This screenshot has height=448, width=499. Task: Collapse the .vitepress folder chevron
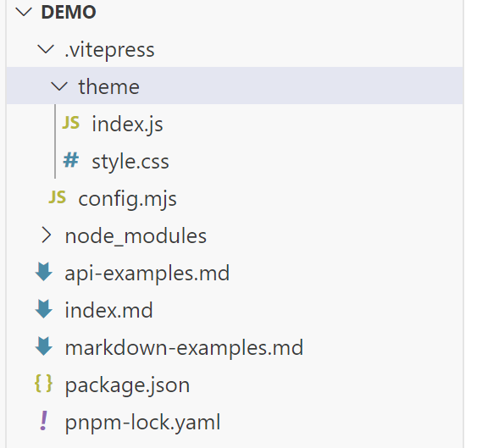click(46, 49)
